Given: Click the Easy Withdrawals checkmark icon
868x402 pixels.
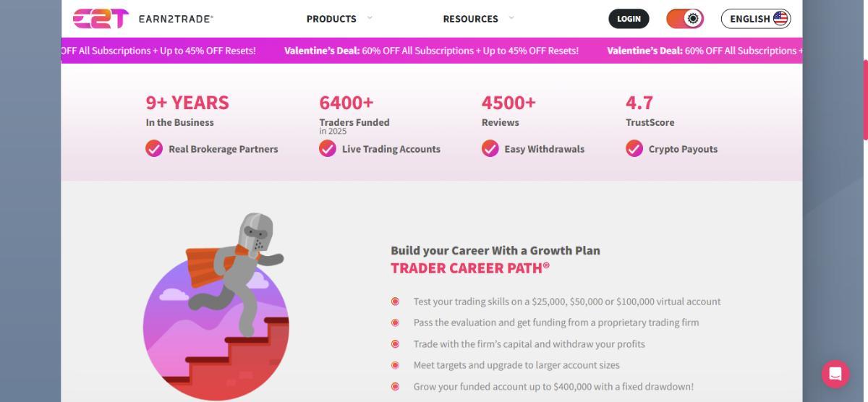Looking at the screenshot, I should (490, 149).
